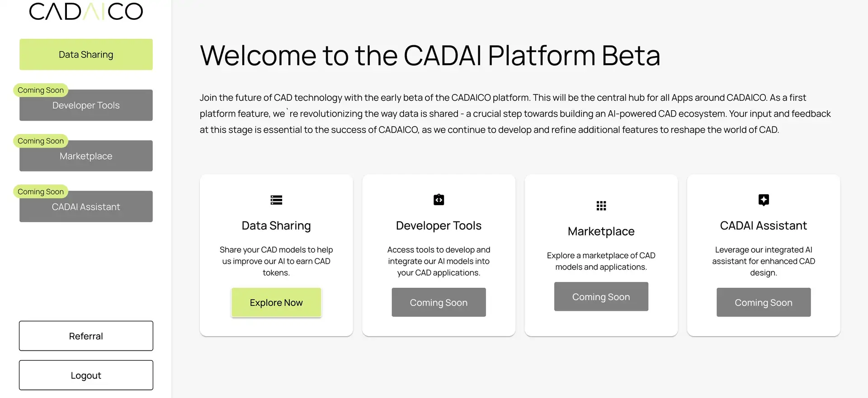Viewport: 868px width, 398px height.
Task: Click the CADAICO logo
Action: point(86,11)
